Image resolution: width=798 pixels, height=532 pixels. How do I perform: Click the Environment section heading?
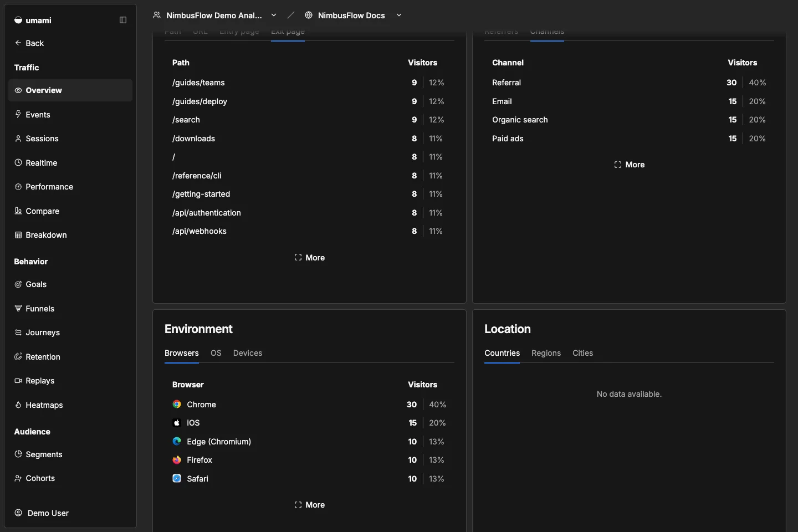(x=198, y=329)
